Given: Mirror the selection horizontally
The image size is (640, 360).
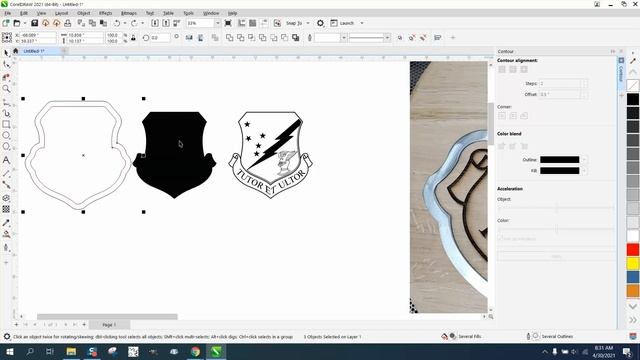Looking at the screenshot, I should (189, 38).
